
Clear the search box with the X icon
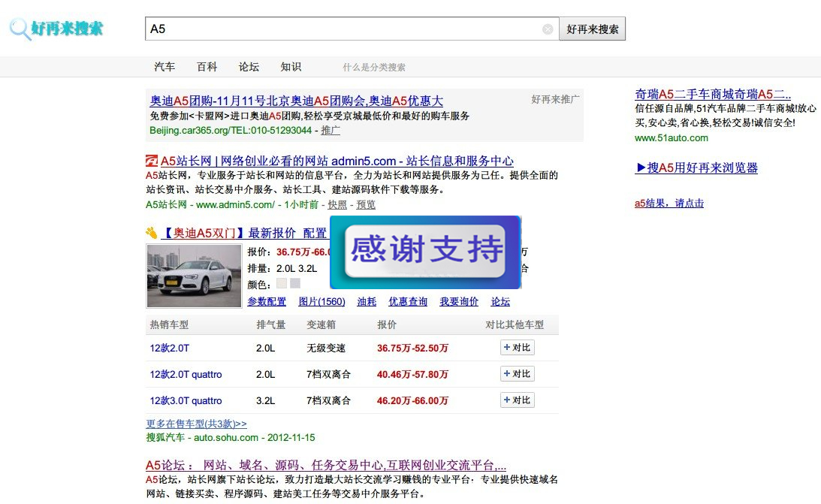(548, 29)
